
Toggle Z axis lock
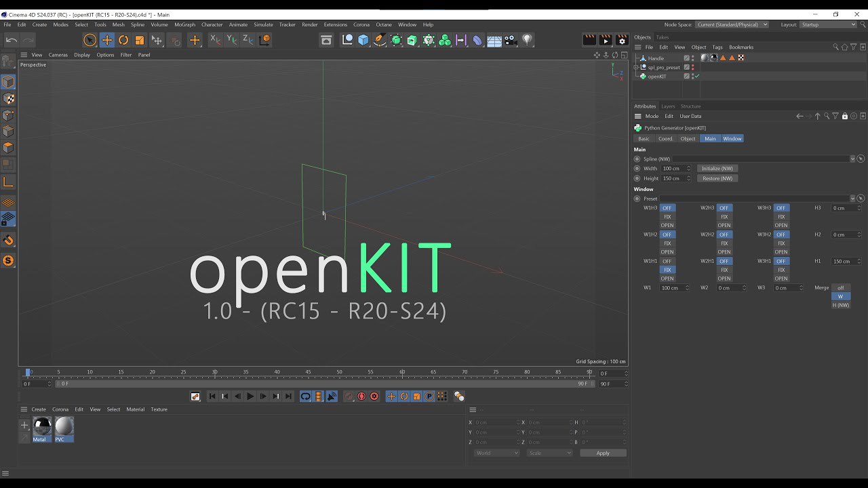[248, 40]
